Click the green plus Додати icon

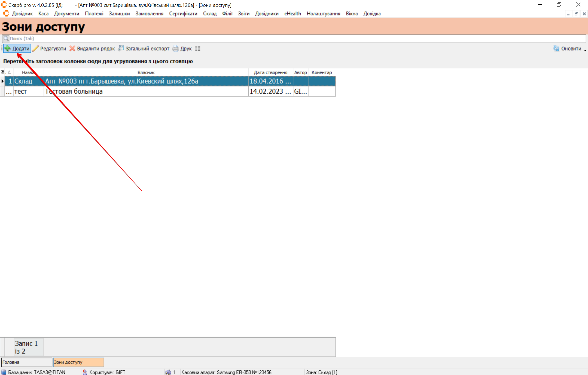click(8, 48)
